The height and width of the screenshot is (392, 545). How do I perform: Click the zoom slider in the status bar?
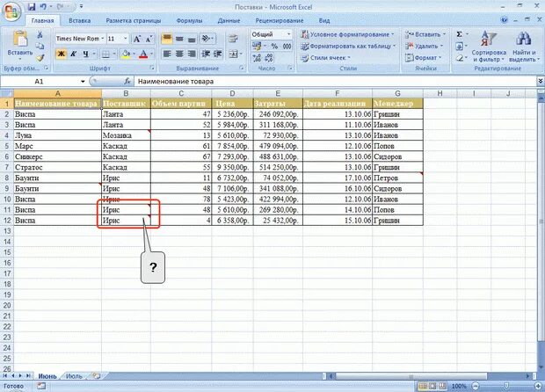click(506, 386)
